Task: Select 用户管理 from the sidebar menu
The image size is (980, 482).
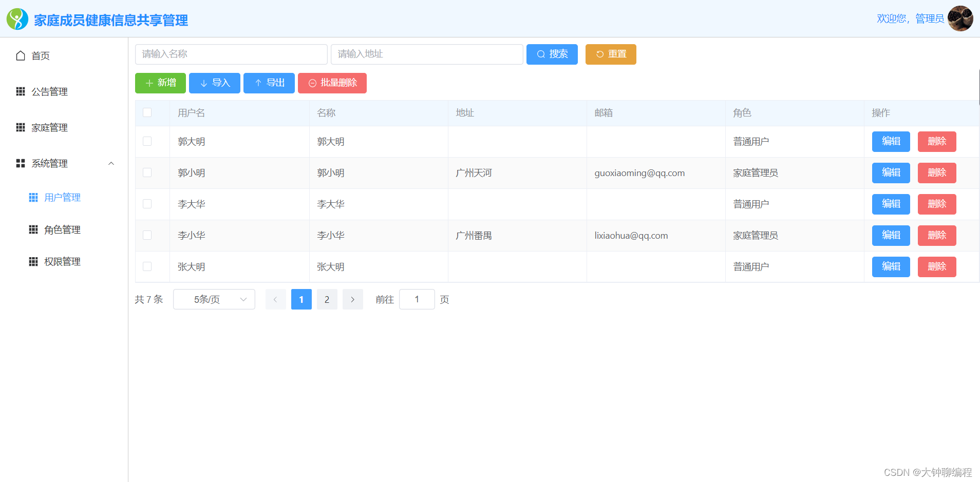Action: point(62,197)
